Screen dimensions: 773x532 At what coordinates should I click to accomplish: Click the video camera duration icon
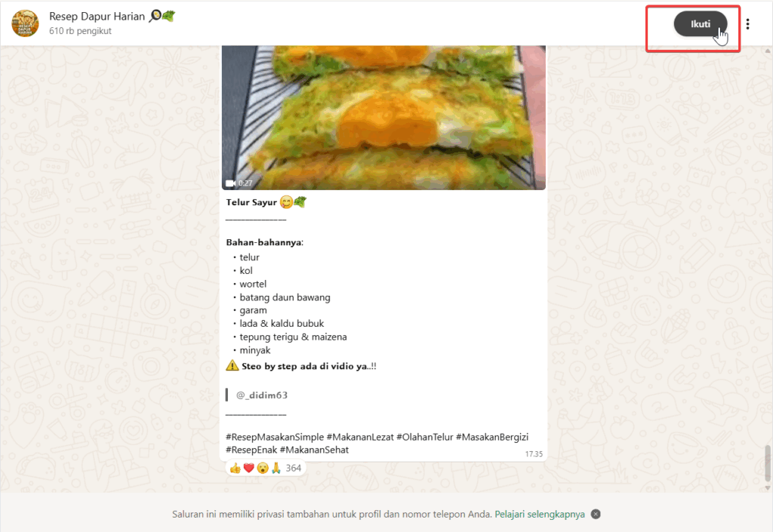click(231, 183)
